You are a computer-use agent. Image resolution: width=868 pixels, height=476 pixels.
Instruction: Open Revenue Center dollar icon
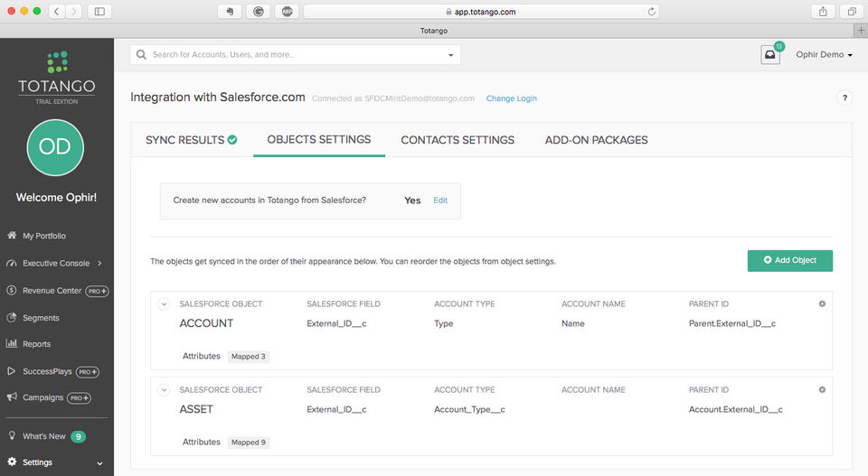tap(12, 290)
